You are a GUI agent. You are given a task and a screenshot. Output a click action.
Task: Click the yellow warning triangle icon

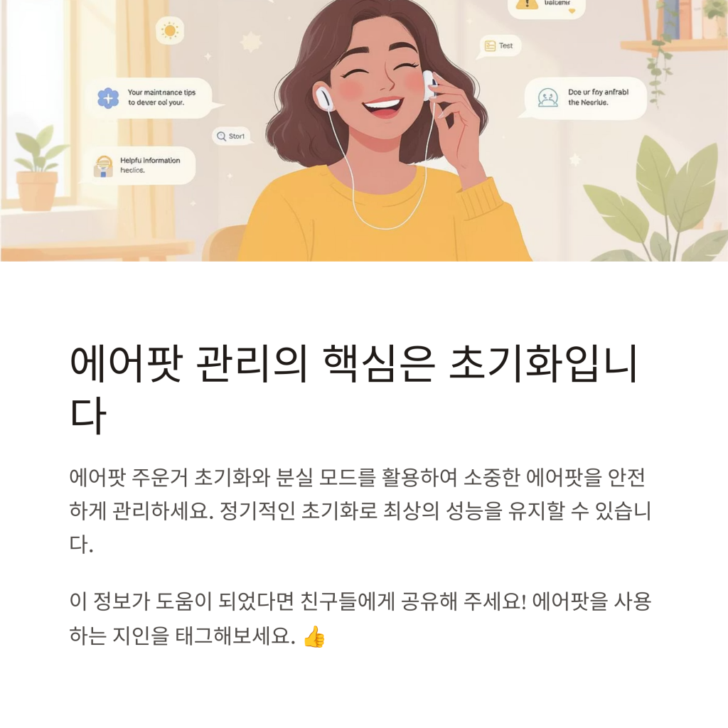(527, 4)
